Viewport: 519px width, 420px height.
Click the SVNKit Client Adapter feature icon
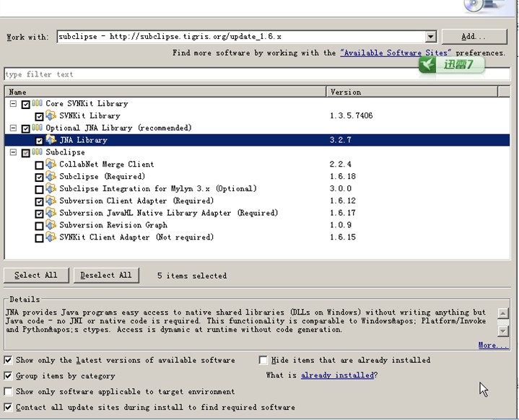point(51,237)
